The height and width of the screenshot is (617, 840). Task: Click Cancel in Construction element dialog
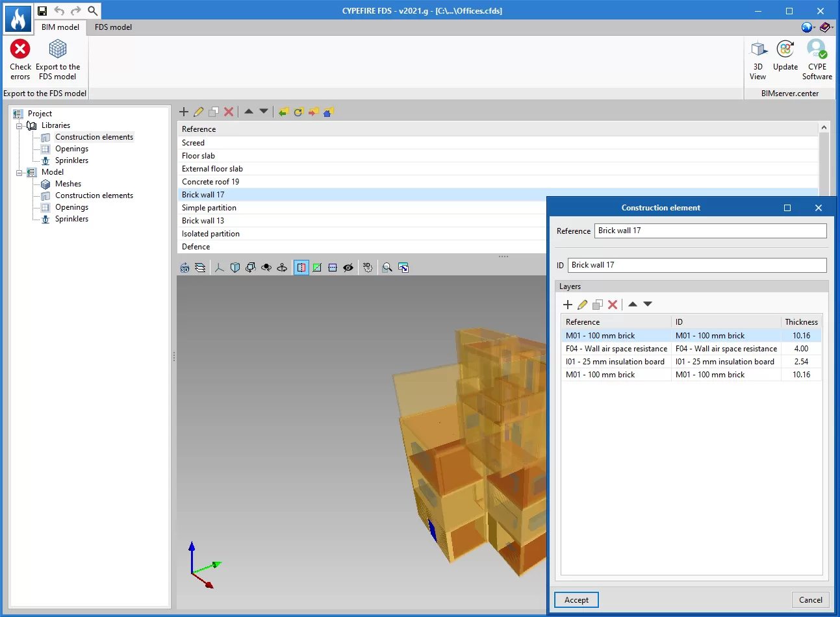point(810,600)
